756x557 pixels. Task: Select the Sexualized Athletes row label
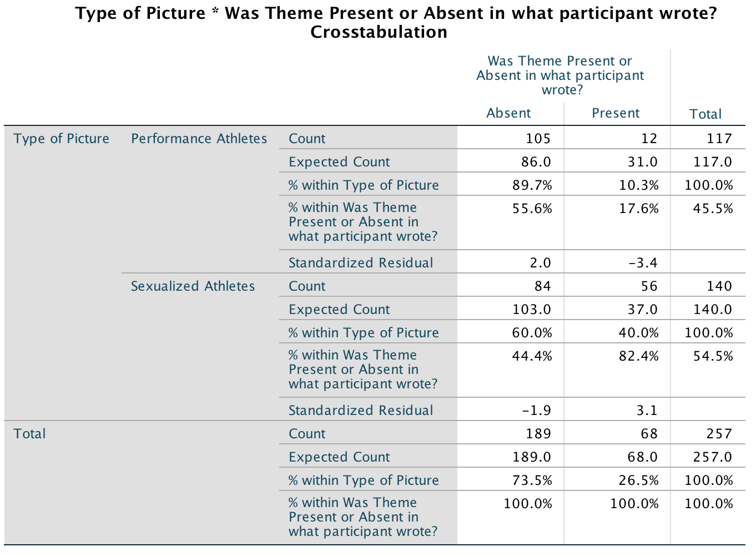tap(193, 286)
